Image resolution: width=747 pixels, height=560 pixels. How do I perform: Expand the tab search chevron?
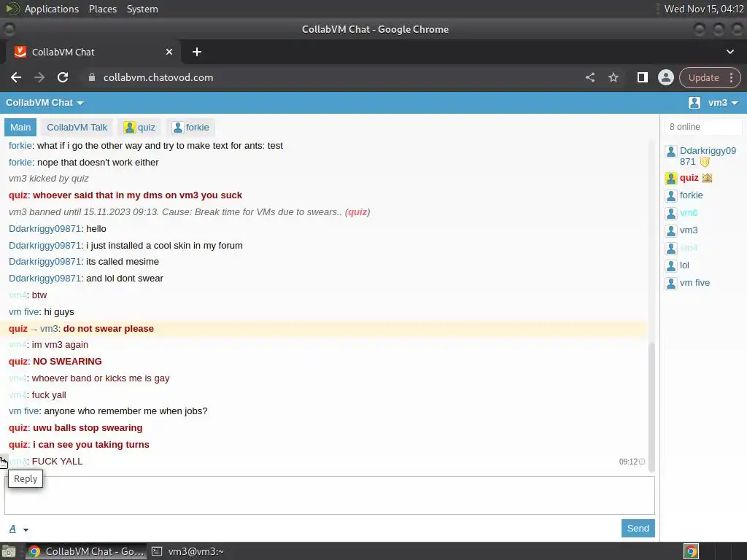point(729,52)
